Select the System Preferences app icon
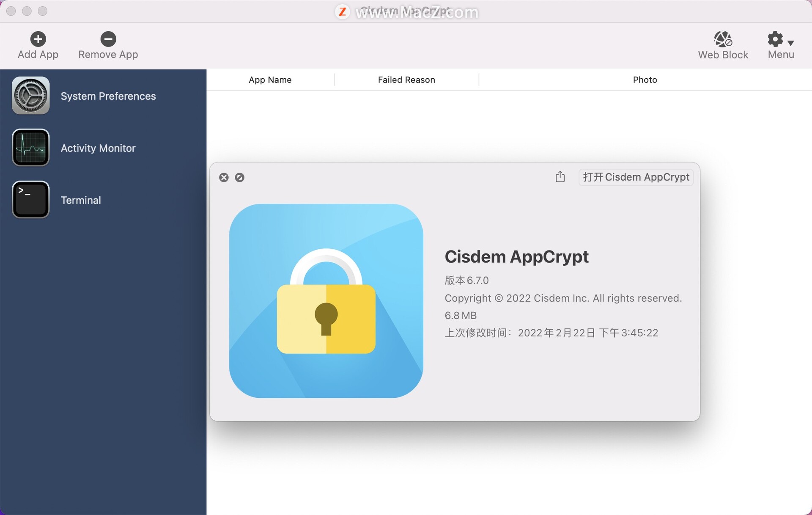This screenshot has height=515, width=812. tap(30, 96)
